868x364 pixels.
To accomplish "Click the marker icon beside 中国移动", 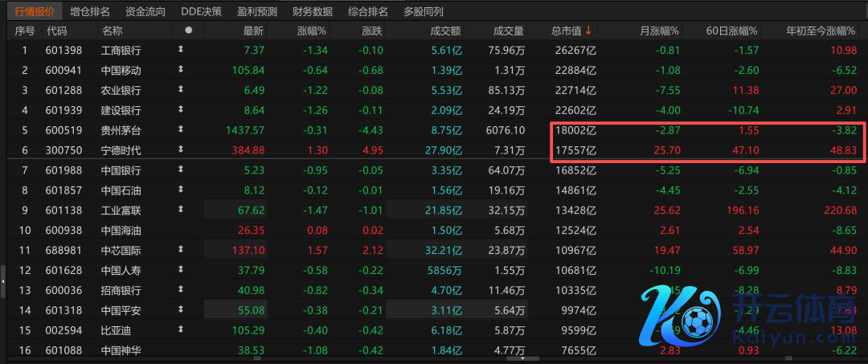I will pos(181,70).
